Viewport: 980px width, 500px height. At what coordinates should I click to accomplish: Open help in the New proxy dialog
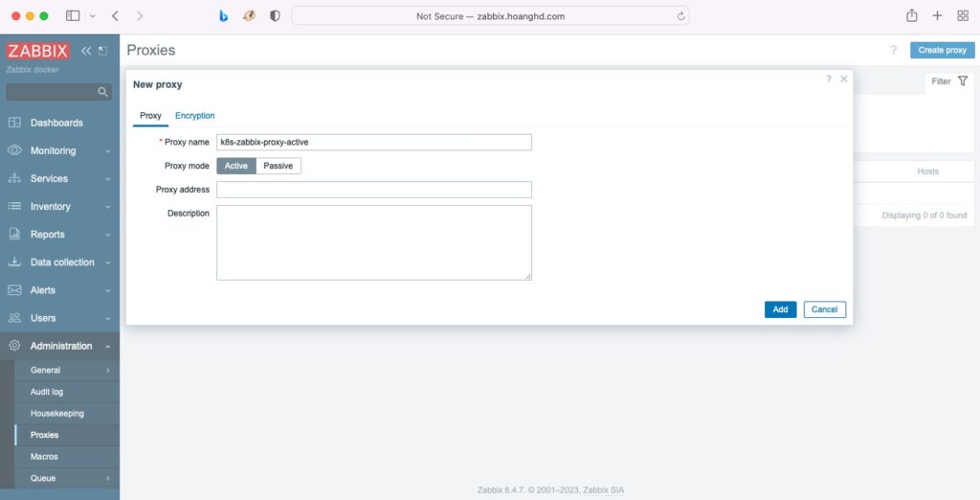[829, 79]
